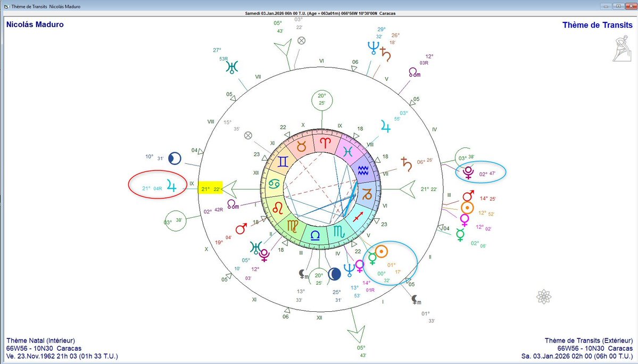Click the transit date Sa. 03.Jan.2026 line
The height and width of the screenshot is (364, 638).
point(577,356)
